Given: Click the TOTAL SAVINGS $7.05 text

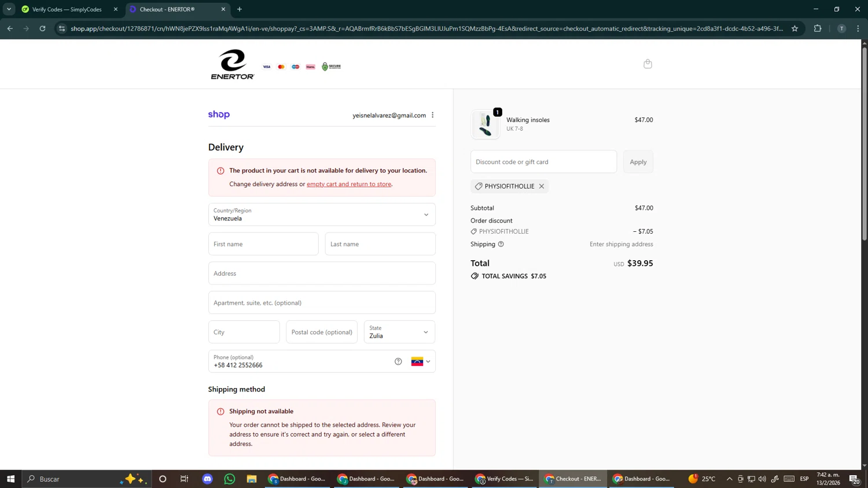Looking at the screenshot, I should 514,276.
